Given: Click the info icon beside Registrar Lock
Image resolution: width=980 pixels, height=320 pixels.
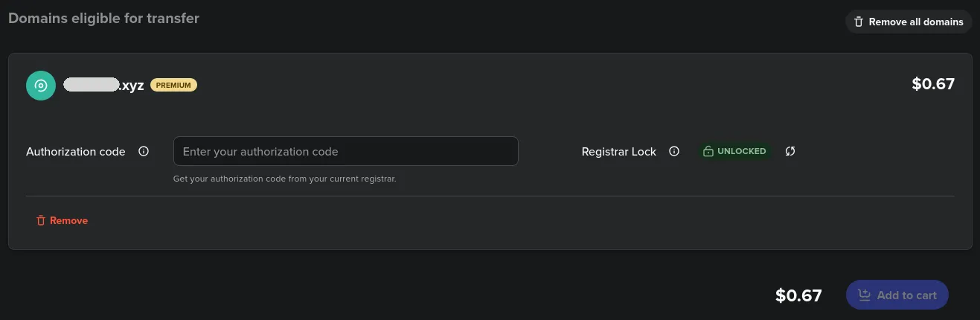Looking at the screenshot, I should (674, 151).
